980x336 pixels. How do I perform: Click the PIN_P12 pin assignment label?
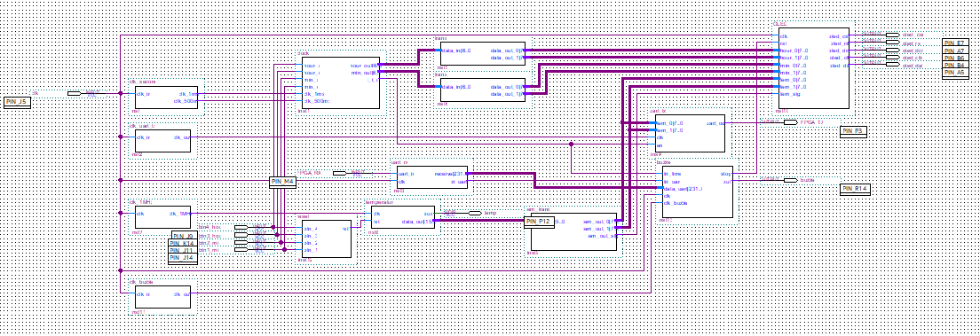(540, 222)
